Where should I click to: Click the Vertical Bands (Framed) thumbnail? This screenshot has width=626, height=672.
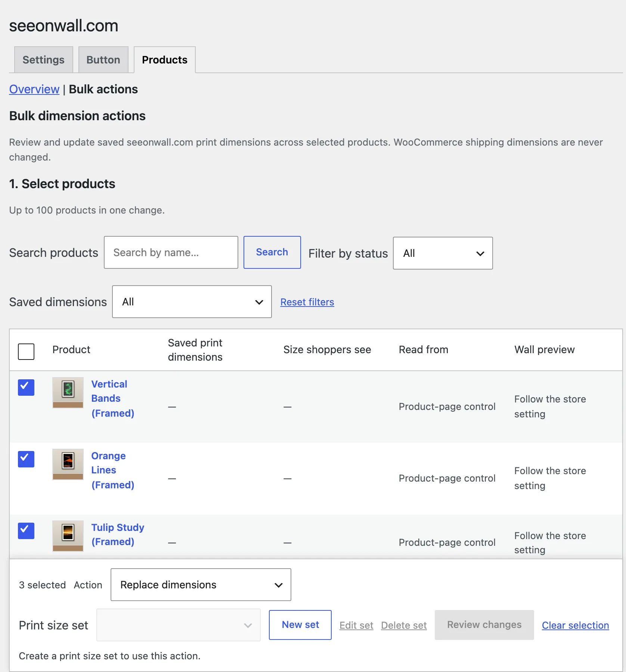point(68,392)
